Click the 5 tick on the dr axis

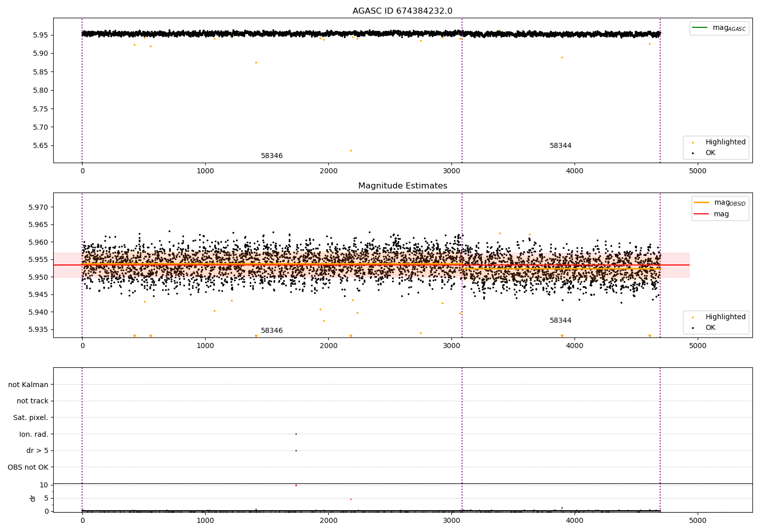tap(46, 499)
